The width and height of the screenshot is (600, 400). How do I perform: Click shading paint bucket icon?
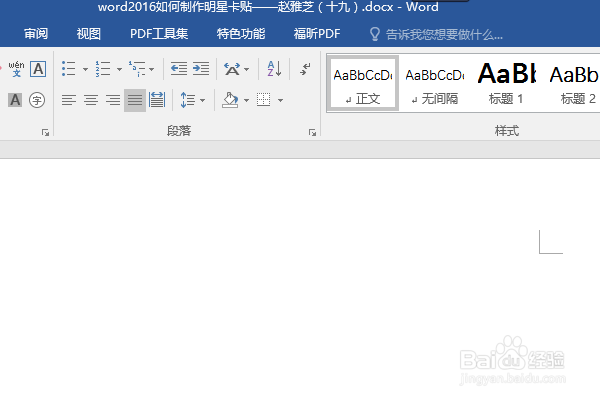pyautogui.click(x=231, y=100)
